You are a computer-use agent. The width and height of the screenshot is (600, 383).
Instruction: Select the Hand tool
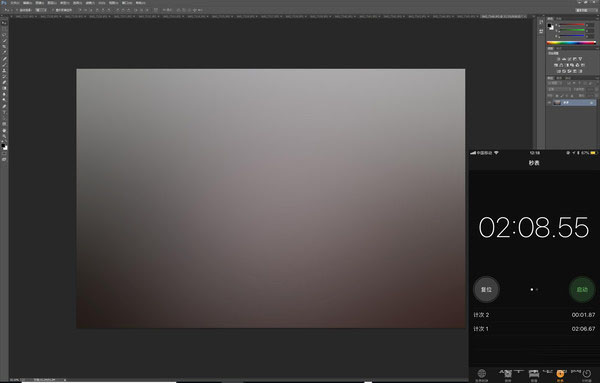(4, 130)
